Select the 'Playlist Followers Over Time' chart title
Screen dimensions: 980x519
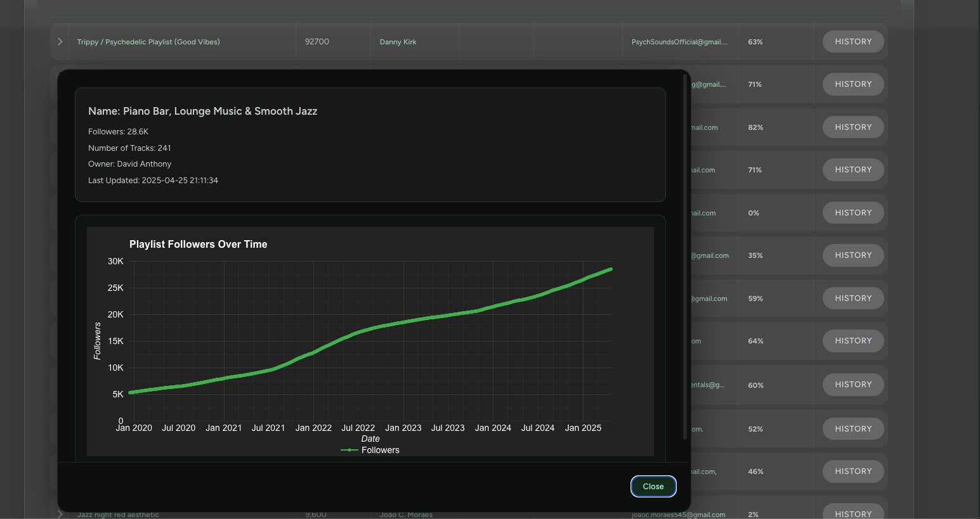click(x=198, y=244)
